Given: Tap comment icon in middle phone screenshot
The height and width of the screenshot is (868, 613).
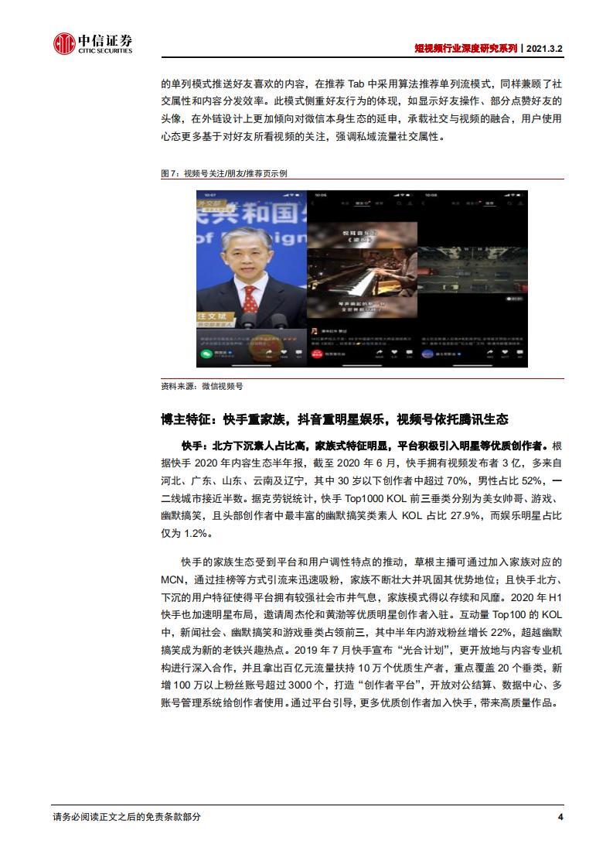Looking at the screenshot, I should 410,353.
